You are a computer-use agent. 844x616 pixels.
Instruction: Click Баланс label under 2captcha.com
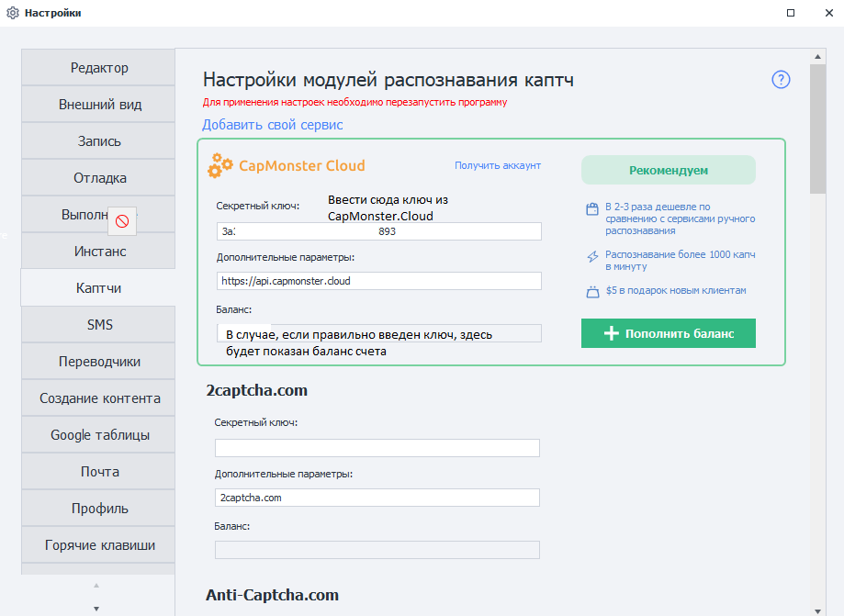tap(232, 526)
